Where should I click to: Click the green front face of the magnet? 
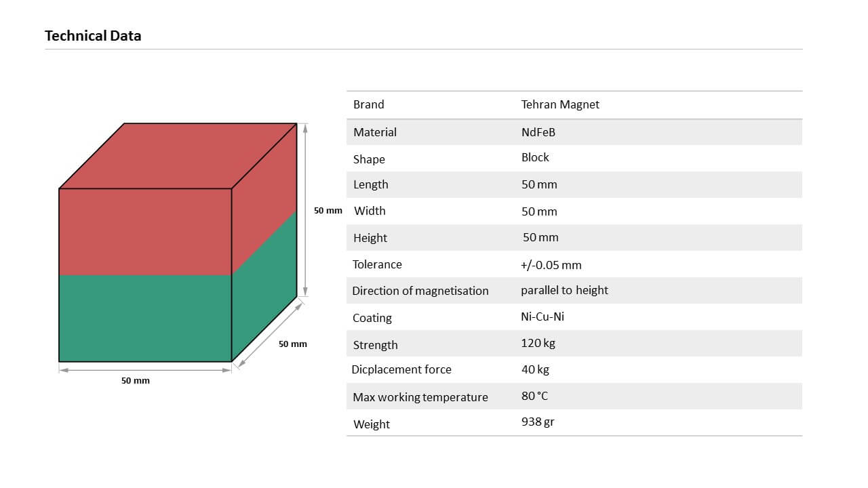click(145, 318)
